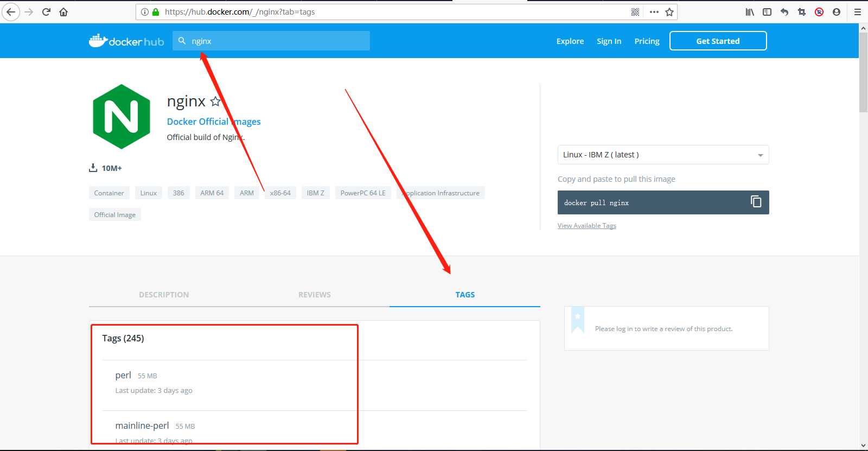Click the Get Started button

(x=718, y=41)
